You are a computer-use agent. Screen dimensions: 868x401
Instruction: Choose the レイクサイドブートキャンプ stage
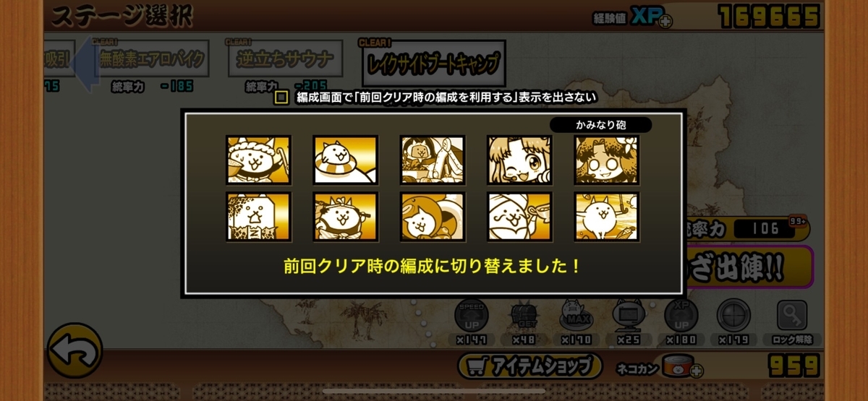pos(433,63)
